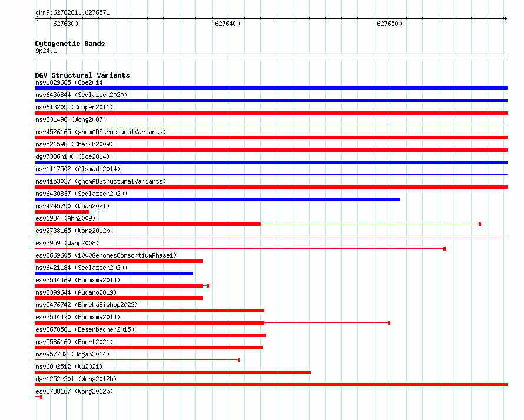Screen dimensions: 524x420
Task: Click the nsv4745790 (Quan2021) label
Action: [x=72, y=206]
